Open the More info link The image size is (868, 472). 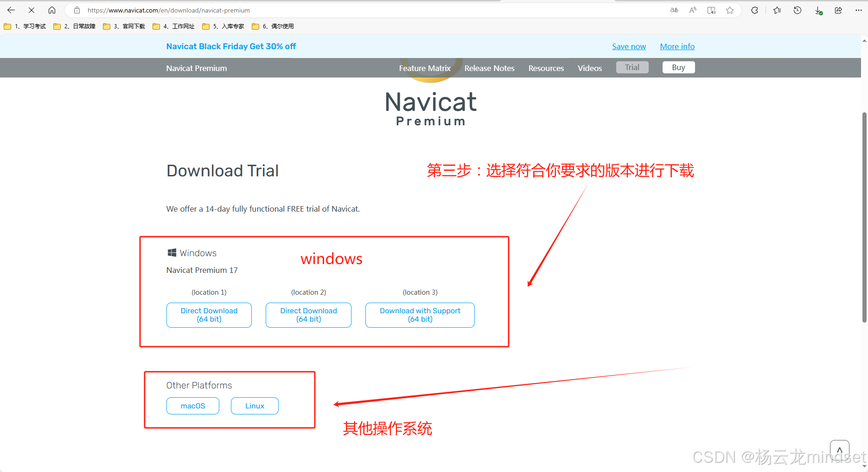point(677,46)
